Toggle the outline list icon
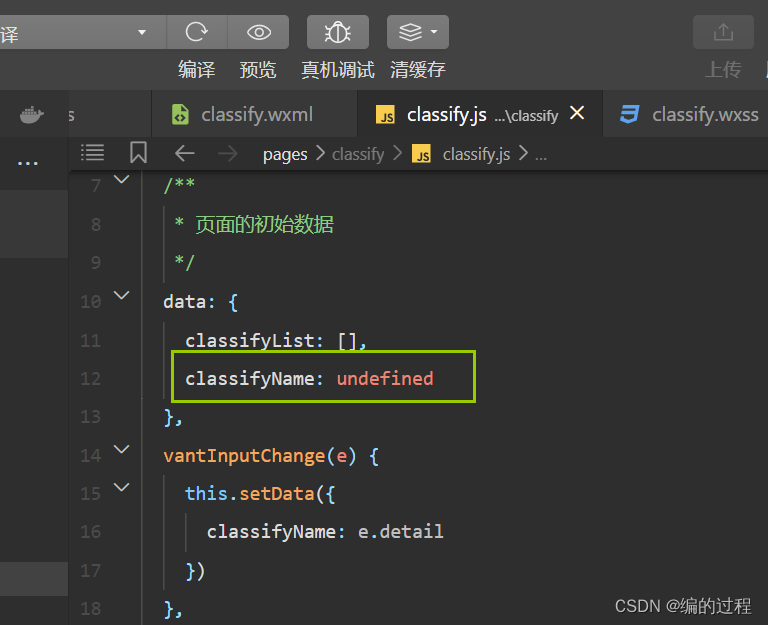Screen dimensions: 768x625 point(92,153)
